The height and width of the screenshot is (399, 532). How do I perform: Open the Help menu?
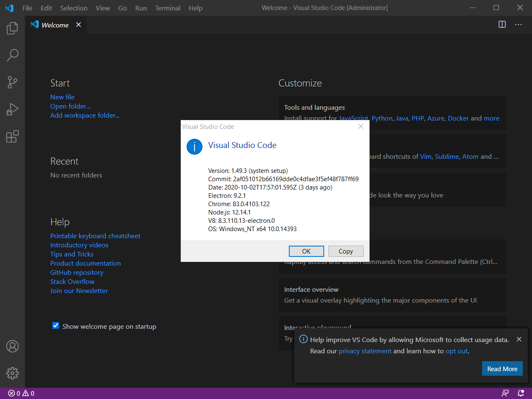[x=195, y=8]
